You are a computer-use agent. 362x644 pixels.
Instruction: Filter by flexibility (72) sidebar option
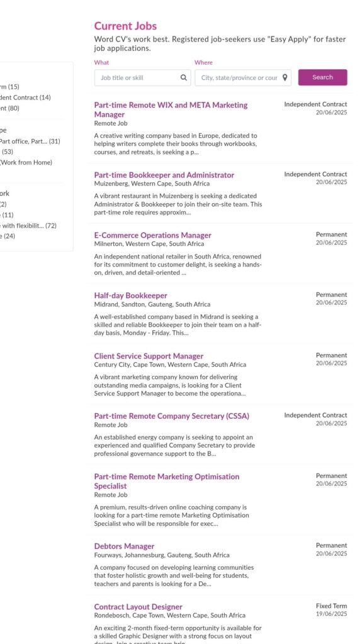28,226
